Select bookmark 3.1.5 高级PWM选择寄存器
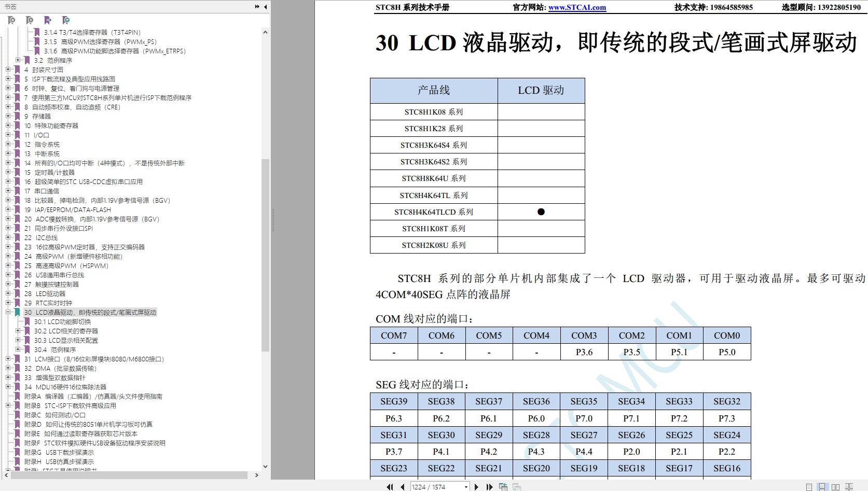 (100, 41)
